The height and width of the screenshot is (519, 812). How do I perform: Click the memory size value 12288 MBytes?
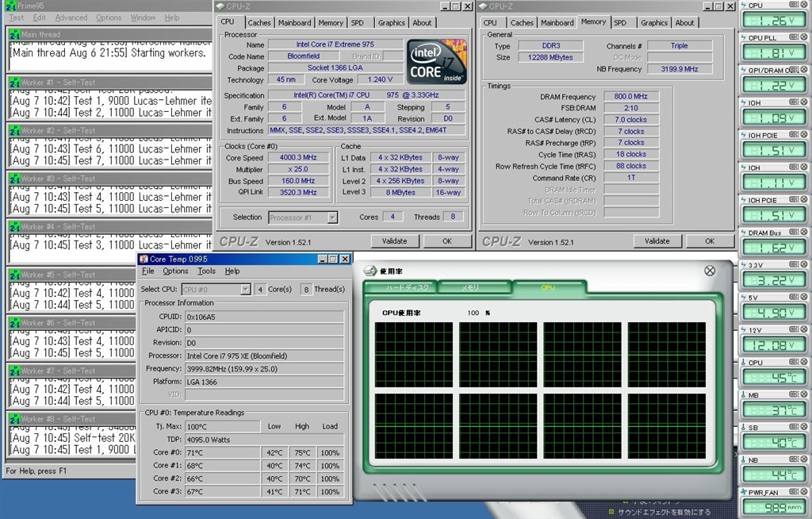click(x=550, y=58)
